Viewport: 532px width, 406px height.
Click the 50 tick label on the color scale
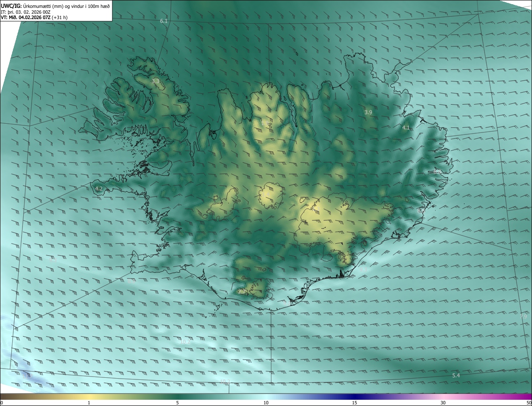point(529,403)
